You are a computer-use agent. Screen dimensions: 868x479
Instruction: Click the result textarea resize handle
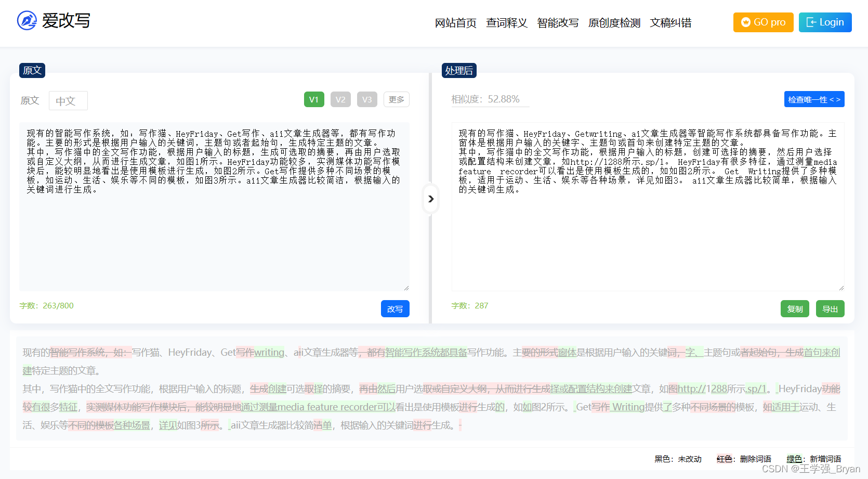[x=841, y=288]
